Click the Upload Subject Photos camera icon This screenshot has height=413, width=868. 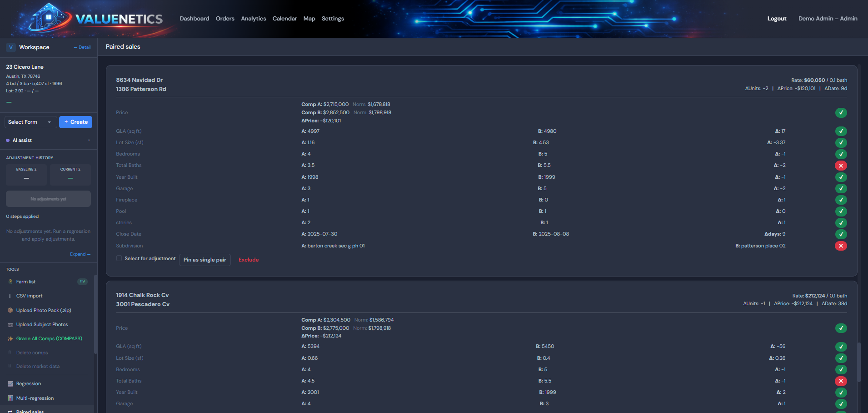[10, 325]
